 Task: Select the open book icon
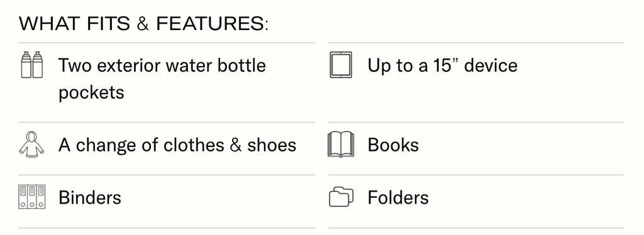[341, 145]
